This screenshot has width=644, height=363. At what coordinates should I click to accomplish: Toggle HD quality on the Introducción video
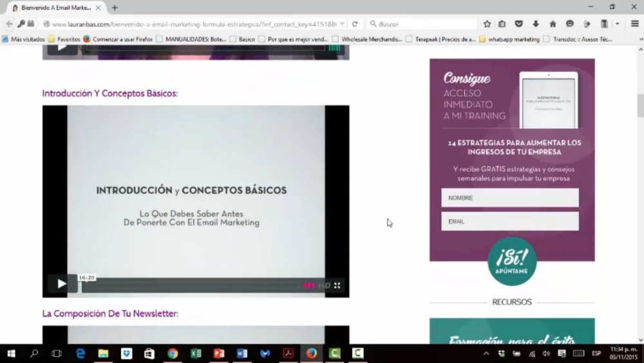[324, 285]
